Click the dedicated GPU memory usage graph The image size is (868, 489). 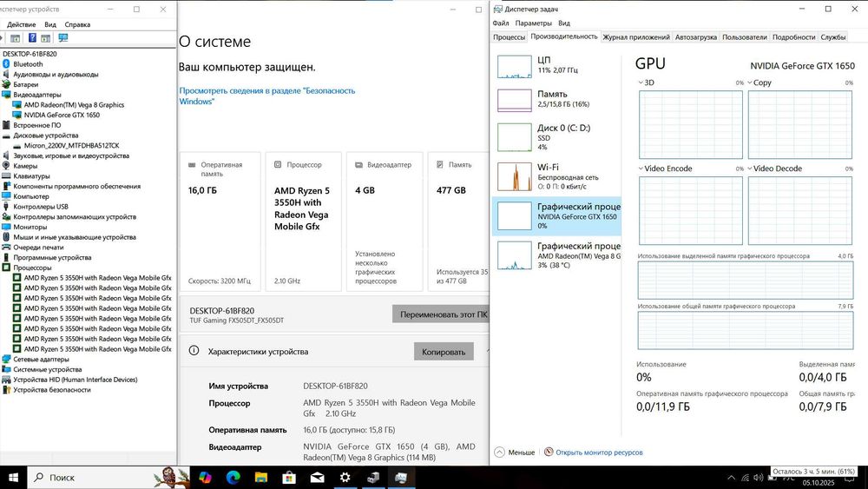pyautogui.click(x=745, y=281)
